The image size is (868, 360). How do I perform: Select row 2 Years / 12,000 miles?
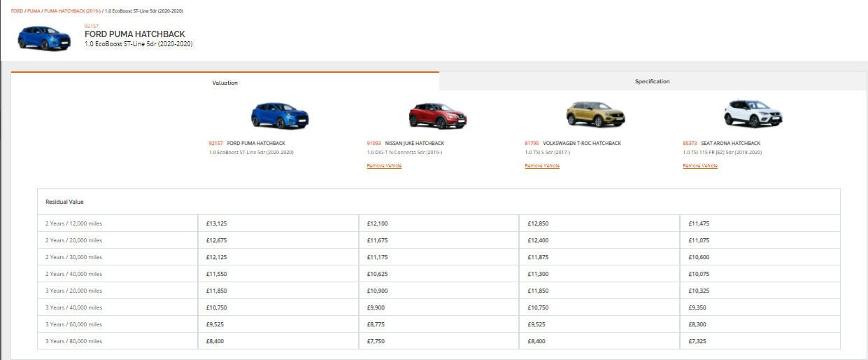point(439,223)
